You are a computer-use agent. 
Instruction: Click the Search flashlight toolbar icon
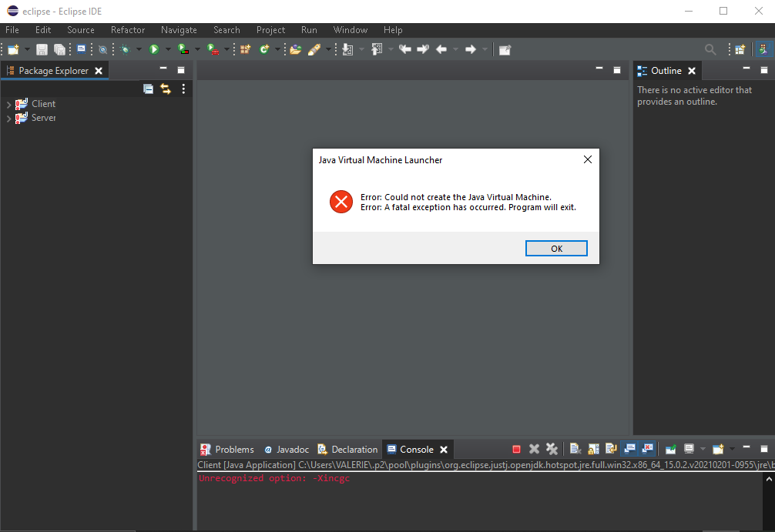point(314,49)
